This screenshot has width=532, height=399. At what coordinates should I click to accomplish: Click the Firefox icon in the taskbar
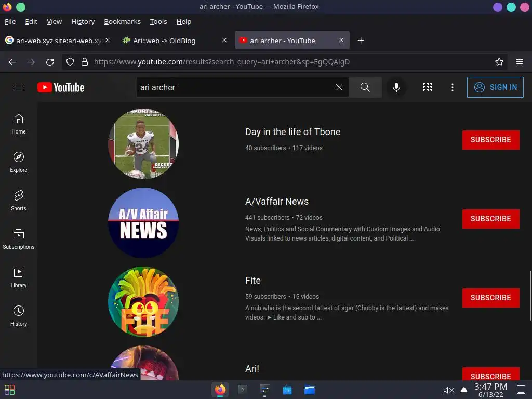tap(220, 390)
